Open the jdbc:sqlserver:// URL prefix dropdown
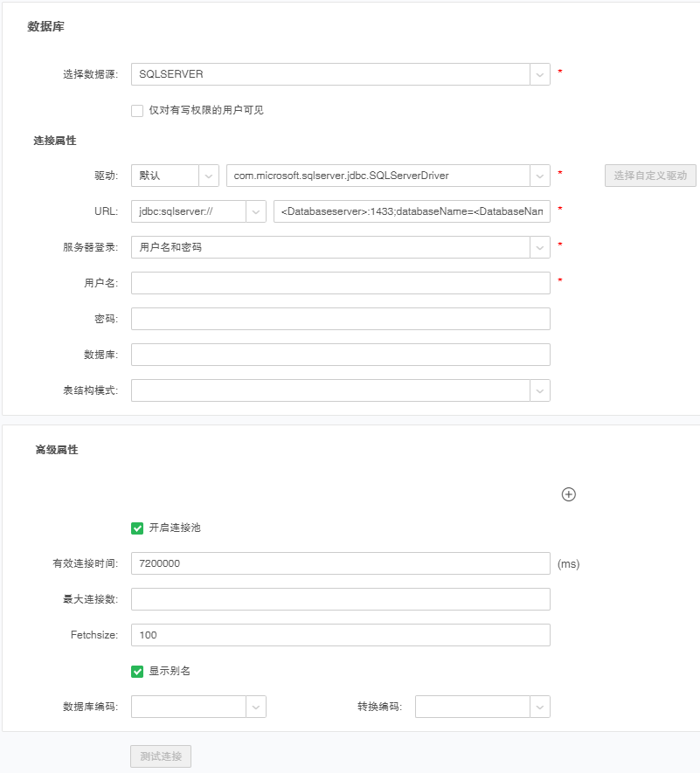Screen dimensions: 700x773 click(198, 211)
